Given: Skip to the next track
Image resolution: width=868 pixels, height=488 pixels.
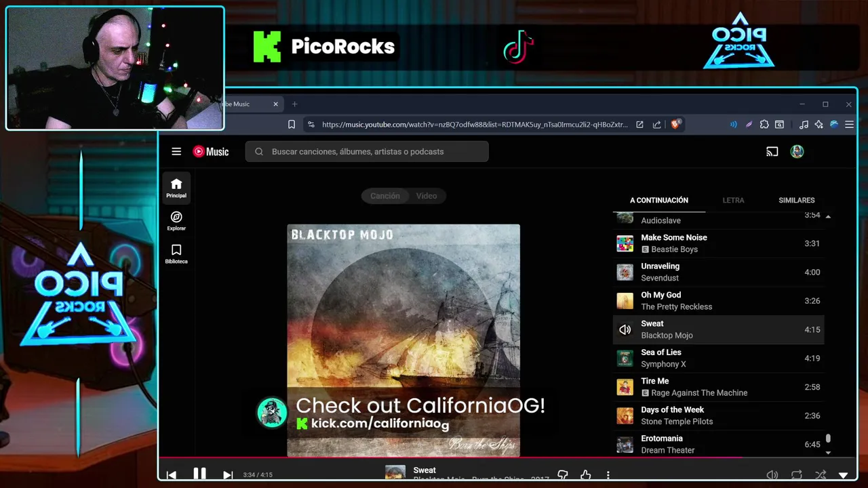Looking at the screenshot, I should pyautogui.click(x=228, y=475).
